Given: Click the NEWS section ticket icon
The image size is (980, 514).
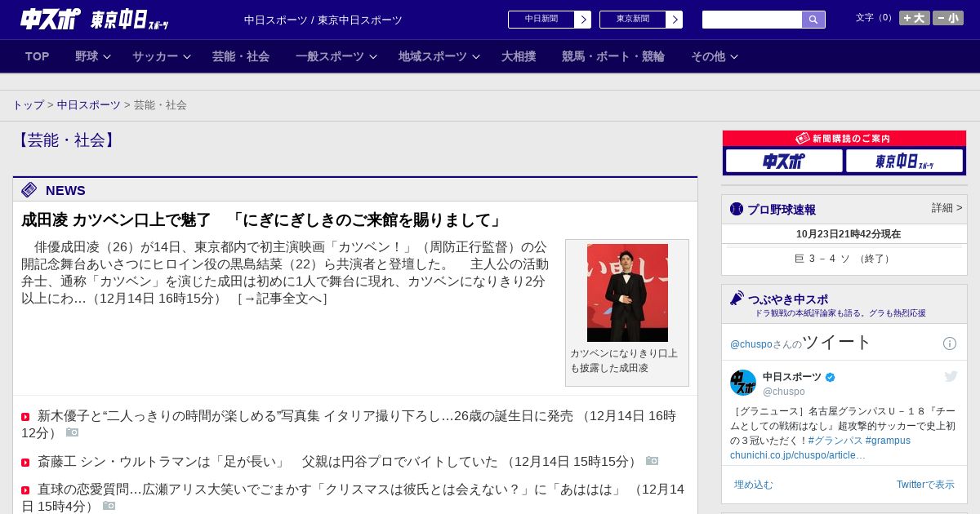Looking at the screenshot, I should click(x=29, y=190).
